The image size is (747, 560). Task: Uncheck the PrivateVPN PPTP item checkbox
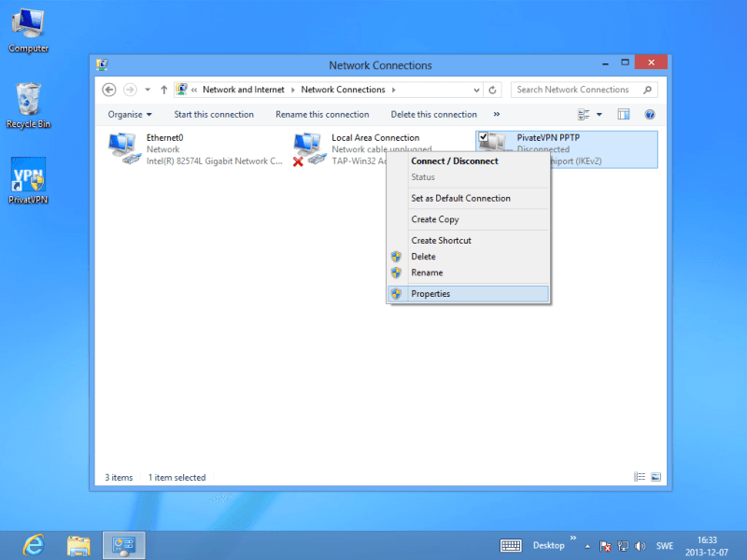(484, 137)
